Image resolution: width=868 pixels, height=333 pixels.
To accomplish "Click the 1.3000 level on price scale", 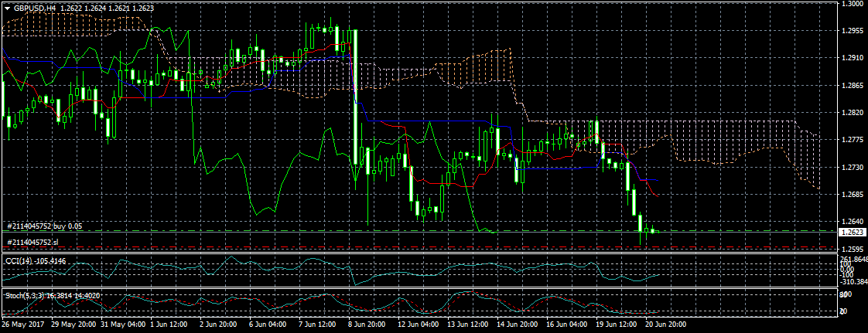I will pos(852,4).
